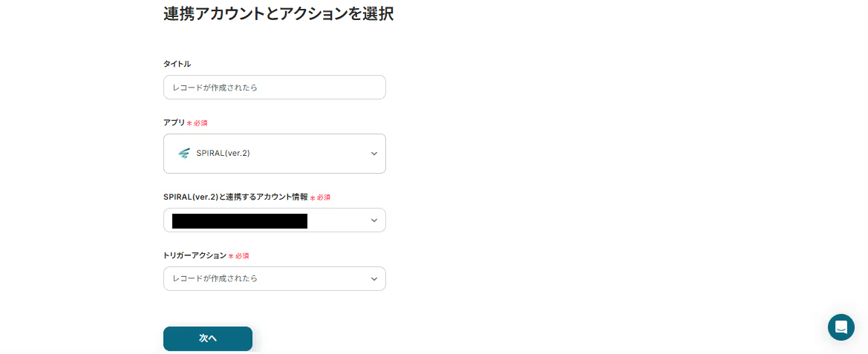Click the トリガーアクション field label

click(195, 255)
